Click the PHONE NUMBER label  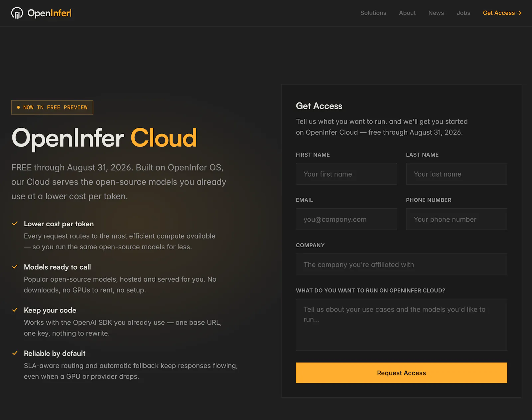(x=429, y=200)
